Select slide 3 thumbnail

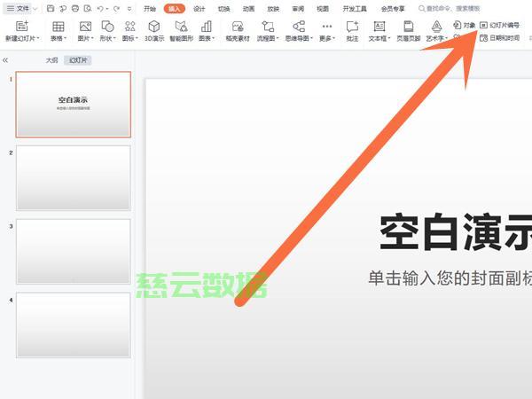click(74, 251)
